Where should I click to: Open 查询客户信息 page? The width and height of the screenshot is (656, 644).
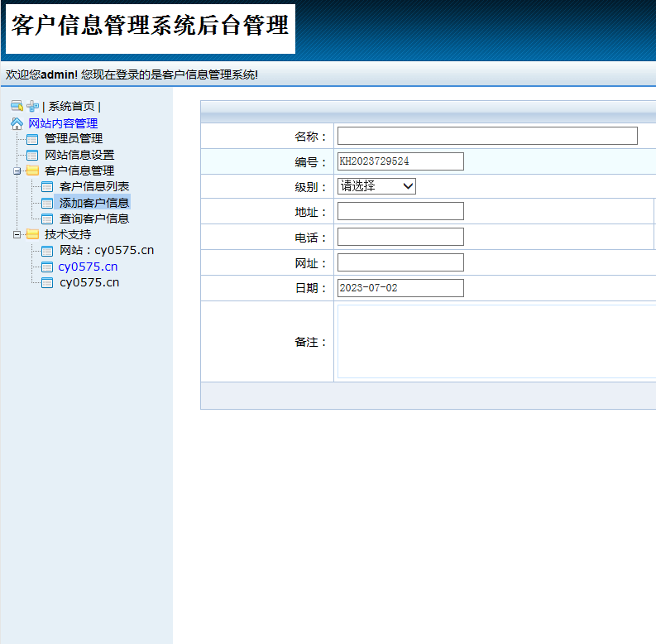[94, 219]
